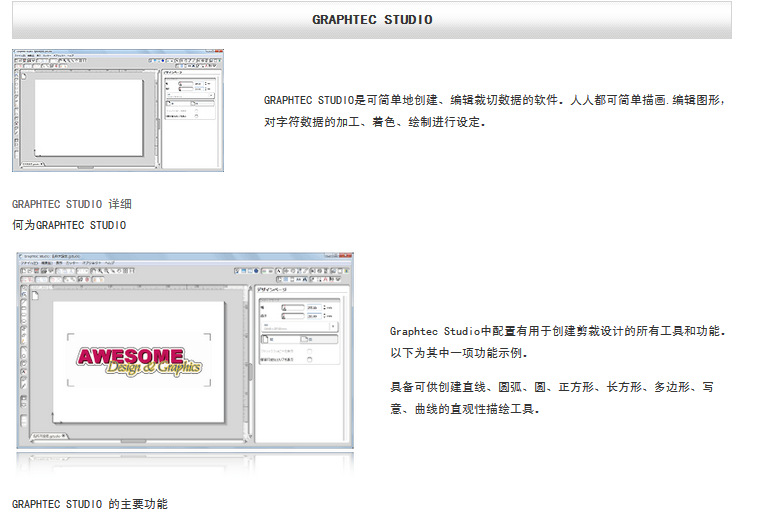Image resolution: width=779 pixels, height=514 pixels.
Task: Click '何为GRAPHTEC STUDIO' heading text
Action: coord(69,225)
